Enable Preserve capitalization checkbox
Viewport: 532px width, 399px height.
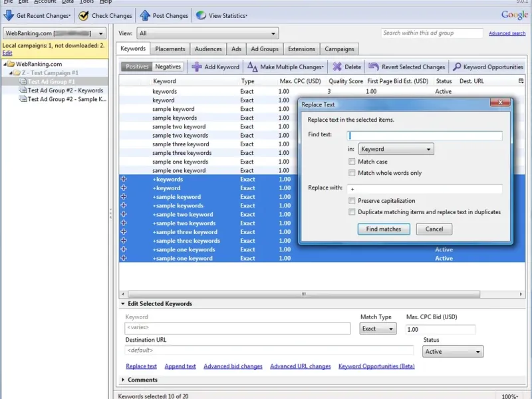(x=352, y=201)
